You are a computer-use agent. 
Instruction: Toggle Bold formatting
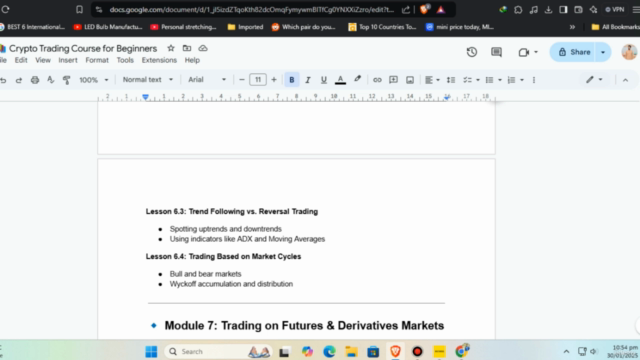292,80
